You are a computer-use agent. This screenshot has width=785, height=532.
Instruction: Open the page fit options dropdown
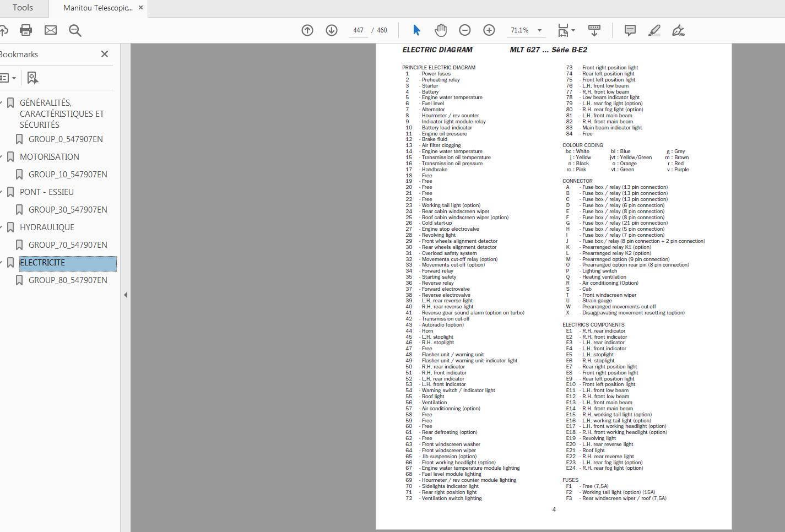pyautogui.click(x=572, y=30)
